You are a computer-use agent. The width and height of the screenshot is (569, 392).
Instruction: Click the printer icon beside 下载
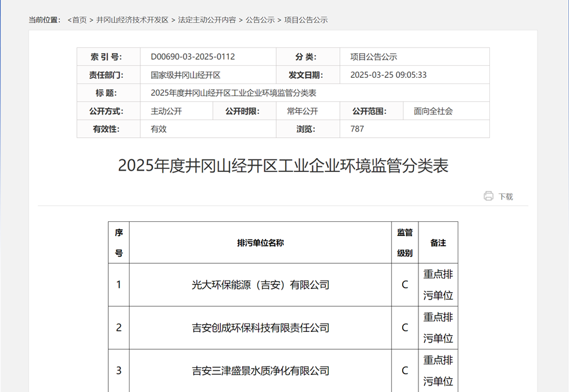(488, 196)
